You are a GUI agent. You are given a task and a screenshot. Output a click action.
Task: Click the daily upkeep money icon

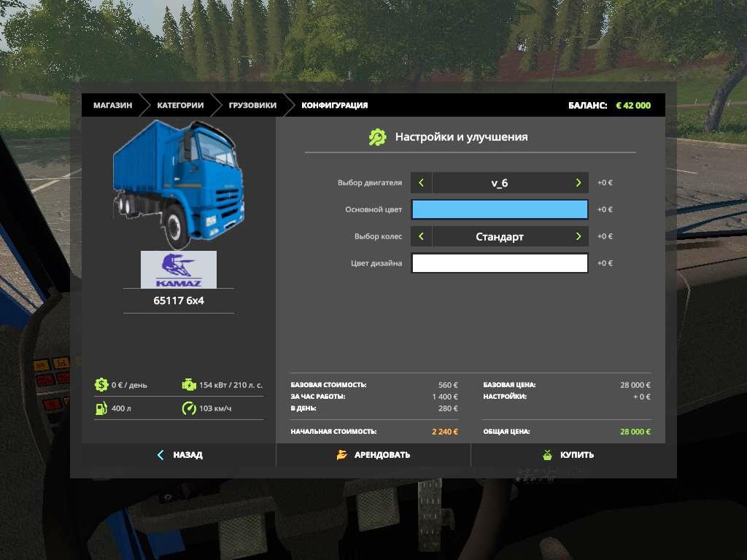[x=101, y=385]
